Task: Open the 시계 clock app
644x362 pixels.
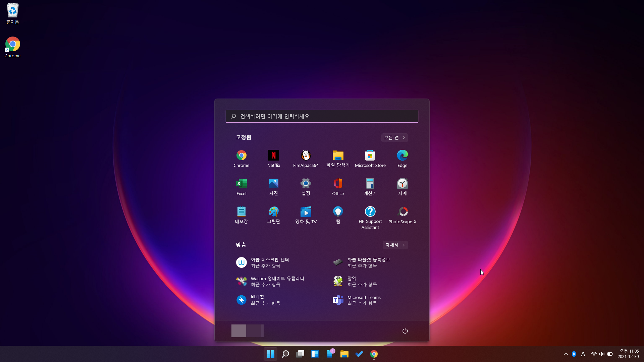Action: (x=402, y=186)
